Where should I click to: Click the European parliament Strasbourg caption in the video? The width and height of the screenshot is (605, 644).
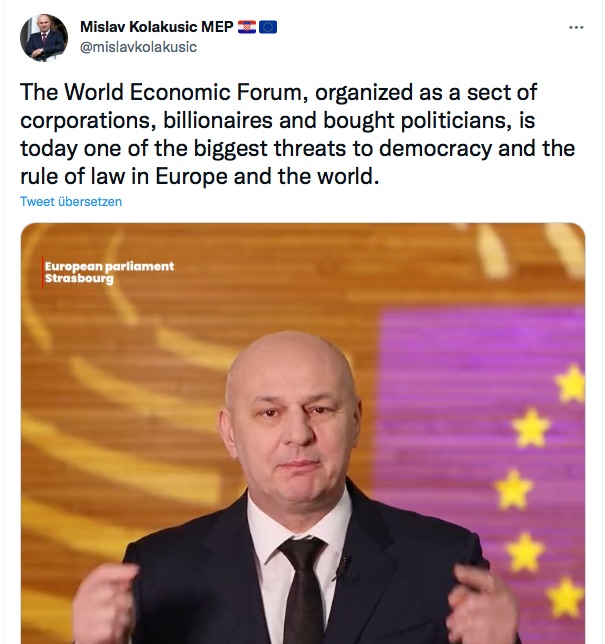109,272
